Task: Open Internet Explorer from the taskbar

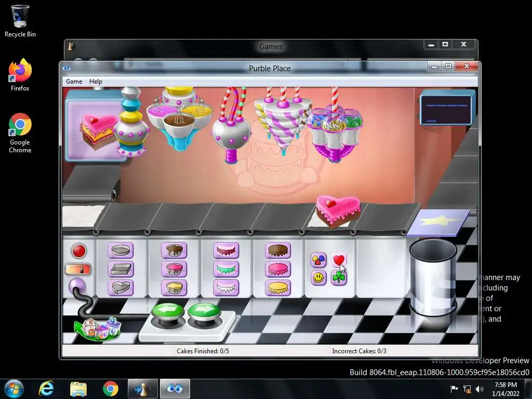Action: point(46,389)
